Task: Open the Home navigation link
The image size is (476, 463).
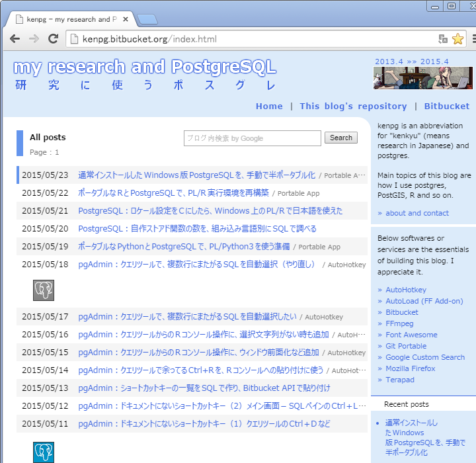Action: [269, 106]
